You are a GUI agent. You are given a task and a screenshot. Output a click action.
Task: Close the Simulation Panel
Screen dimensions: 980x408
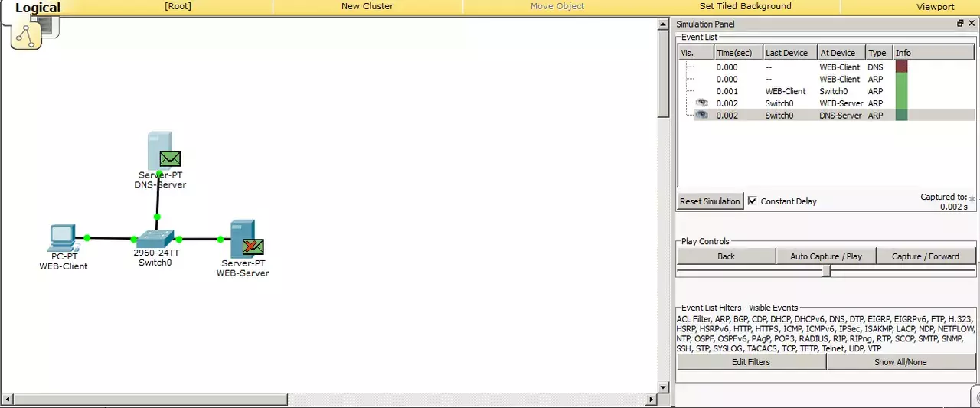[x=972, y=24]
